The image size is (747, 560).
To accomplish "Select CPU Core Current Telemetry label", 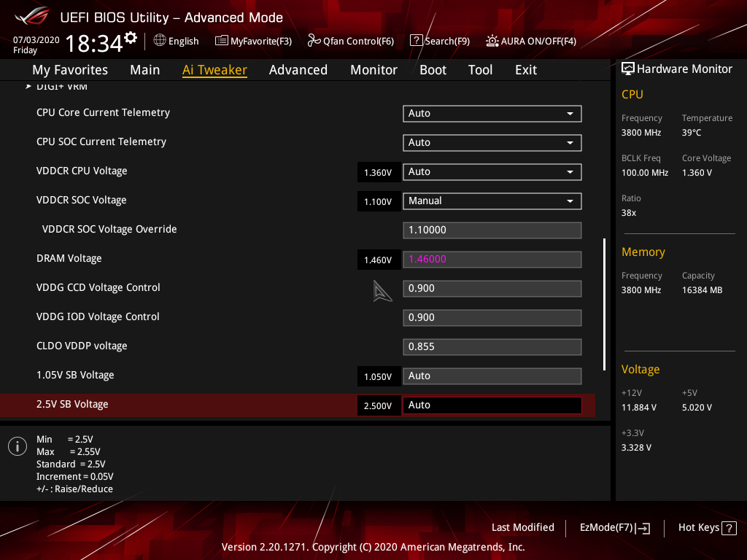I will (103, 112).
